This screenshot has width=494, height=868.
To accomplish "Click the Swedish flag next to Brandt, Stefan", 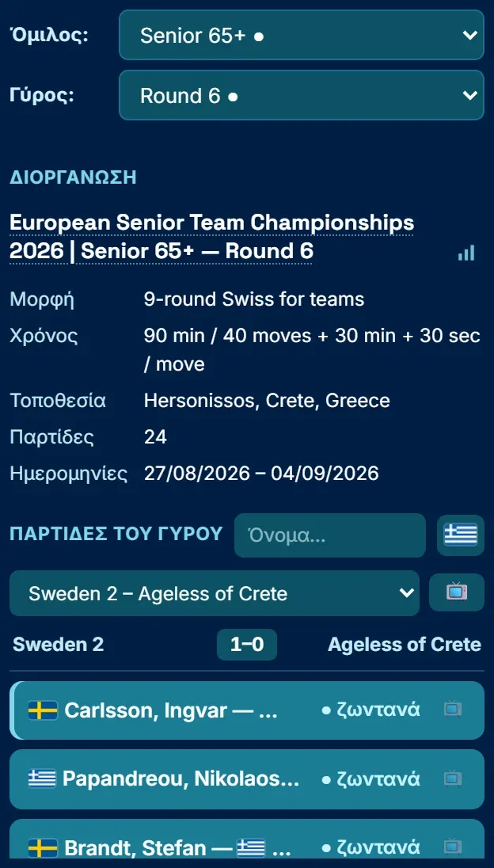I will click(44, 847).
